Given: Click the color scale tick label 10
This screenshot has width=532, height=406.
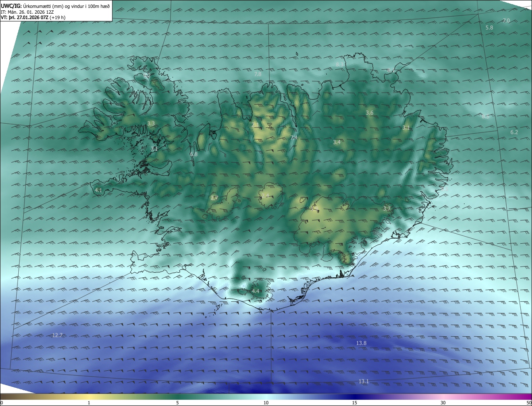Looking at the screenshot, I should point(266,403).
